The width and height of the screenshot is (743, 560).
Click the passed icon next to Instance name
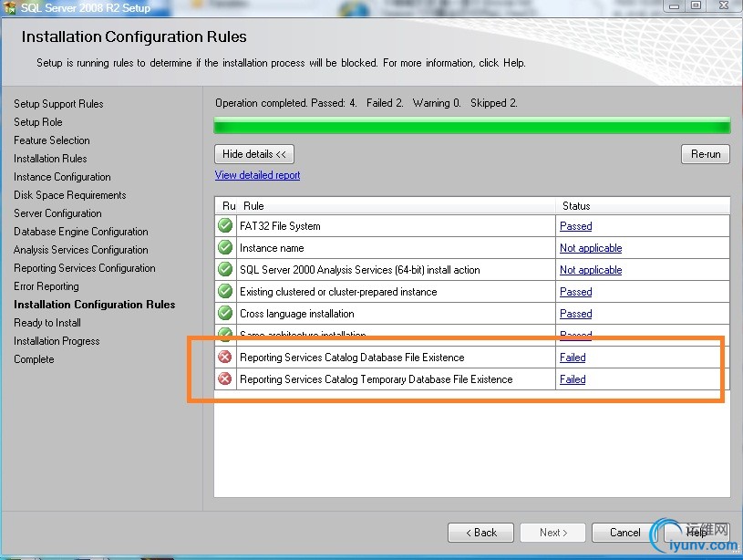[x=225, y=247]
